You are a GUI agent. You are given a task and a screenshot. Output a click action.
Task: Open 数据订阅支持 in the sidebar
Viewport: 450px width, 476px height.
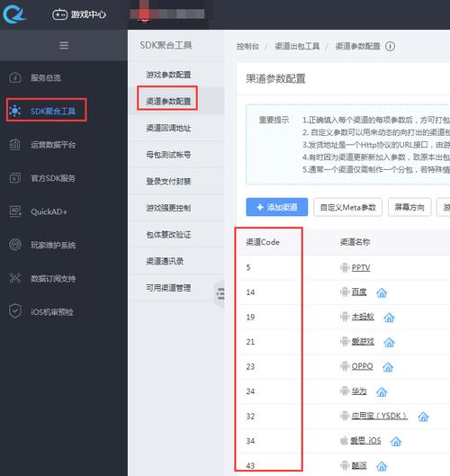click(53, 278)
